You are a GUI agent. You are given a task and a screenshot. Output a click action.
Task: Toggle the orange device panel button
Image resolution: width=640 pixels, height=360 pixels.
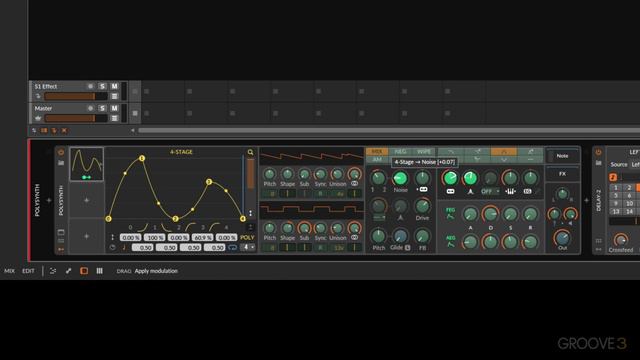[84, 271]
